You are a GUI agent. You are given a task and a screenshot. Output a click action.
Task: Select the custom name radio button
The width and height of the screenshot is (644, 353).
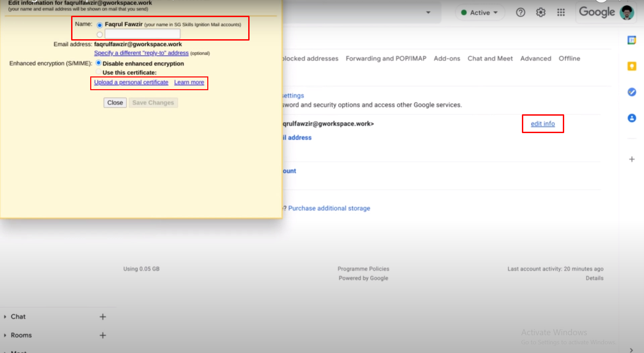99,34
